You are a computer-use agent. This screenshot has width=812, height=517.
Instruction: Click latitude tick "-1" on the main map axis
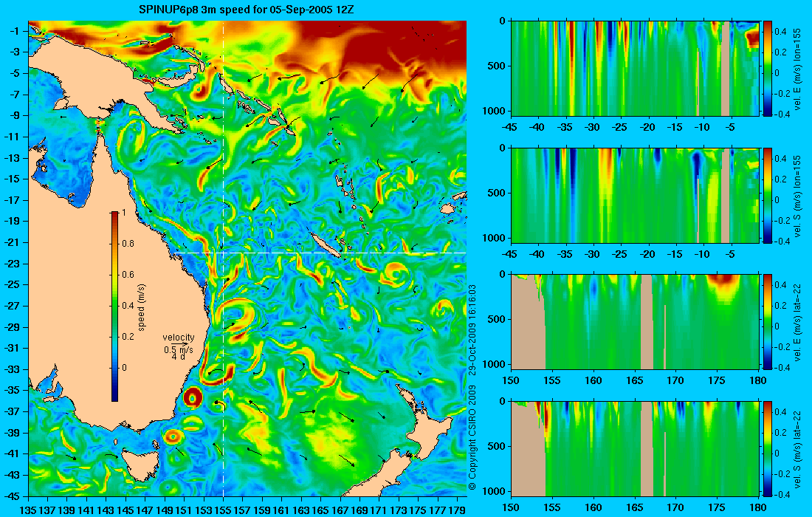pos(13,31)
